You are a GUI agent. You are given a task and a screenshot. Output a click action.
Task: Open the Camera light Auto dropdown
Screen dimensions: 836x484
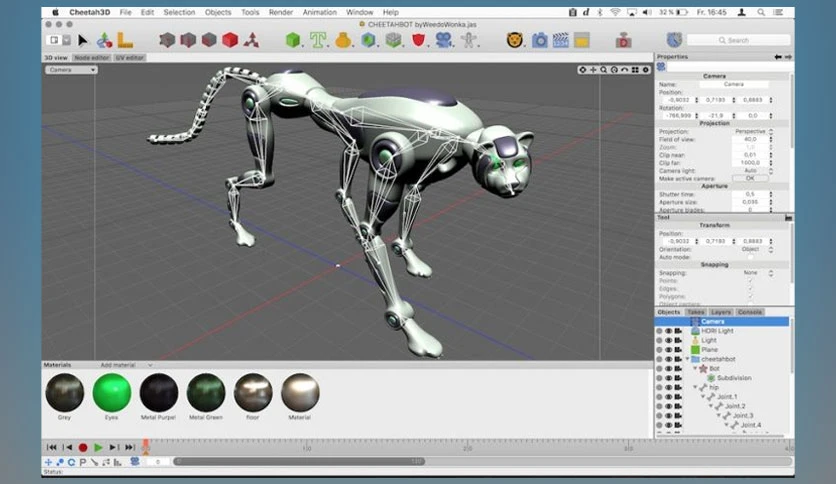point(753,171)
